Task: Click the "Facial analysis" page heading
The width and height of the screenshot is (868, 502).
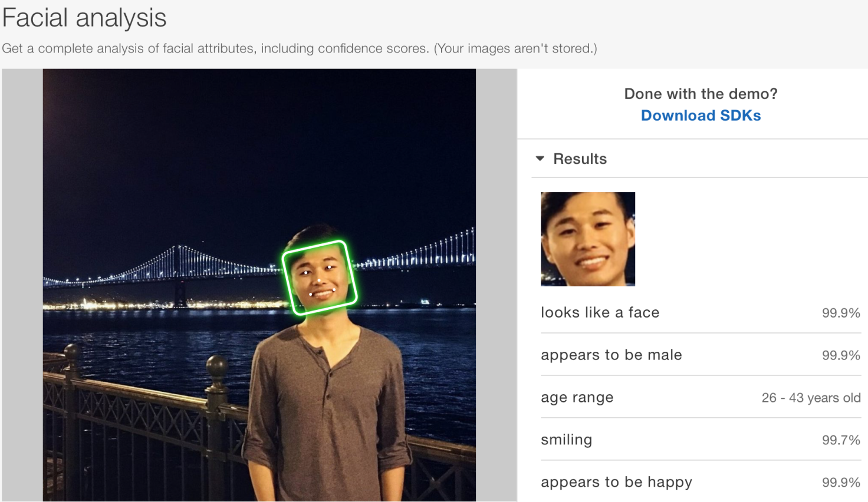Action: tap(84, 18)
